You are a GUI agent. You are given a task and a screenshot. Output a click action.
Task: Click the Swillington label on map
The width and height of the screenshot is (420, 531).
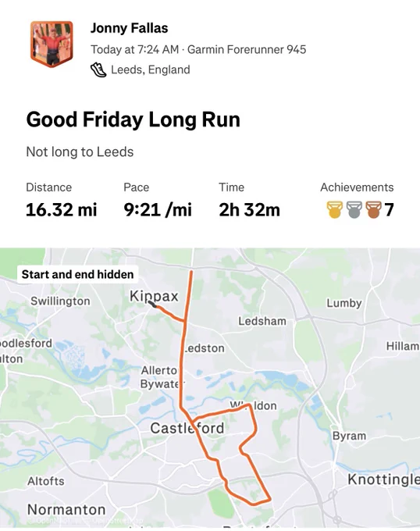(x=61, y=301)
